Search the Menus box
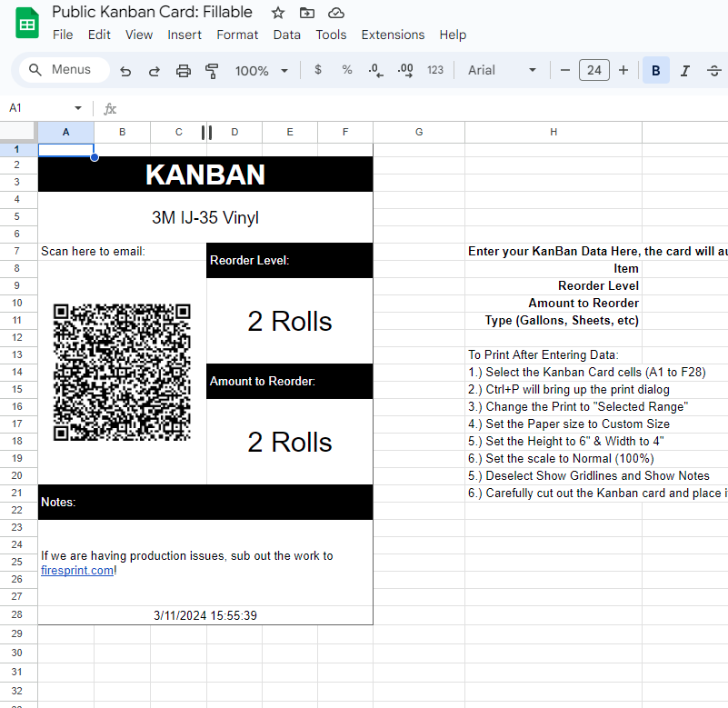This screenshot has height=708, width=728. coord(65,70)
